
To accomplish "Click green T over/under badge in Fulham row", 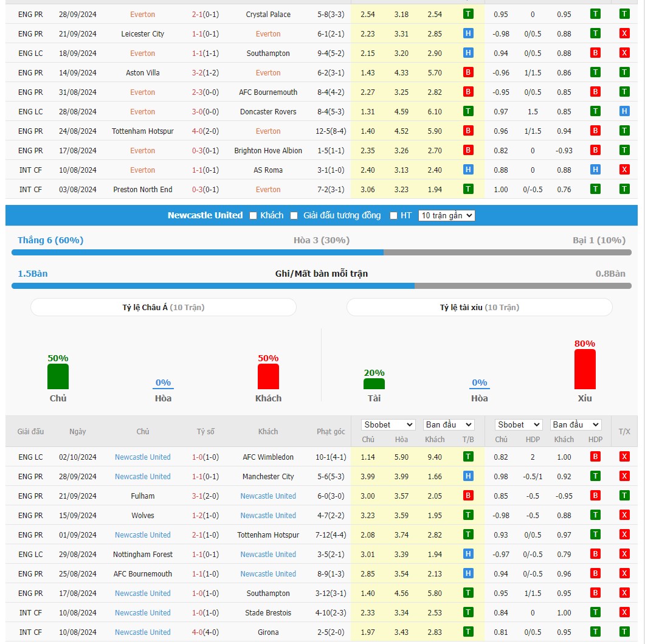I will pos(624,496).
